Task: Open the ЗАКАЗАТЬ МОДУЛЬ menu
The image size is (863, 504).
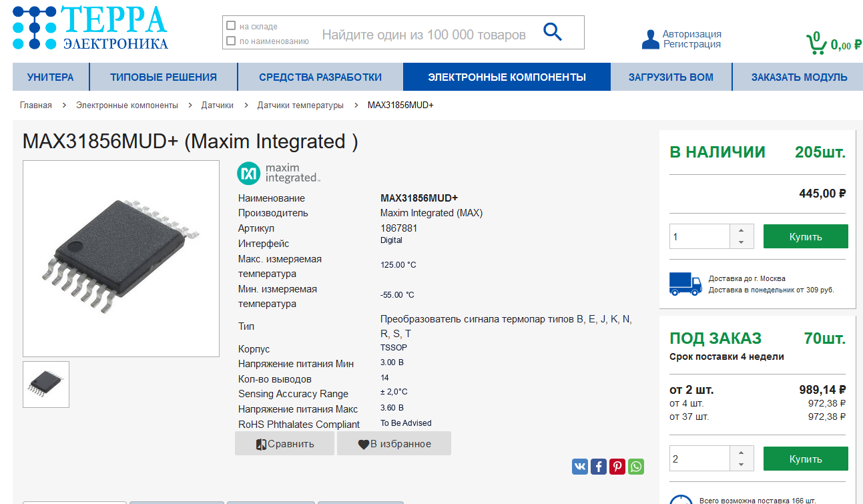Action: (x=799, y=77)
